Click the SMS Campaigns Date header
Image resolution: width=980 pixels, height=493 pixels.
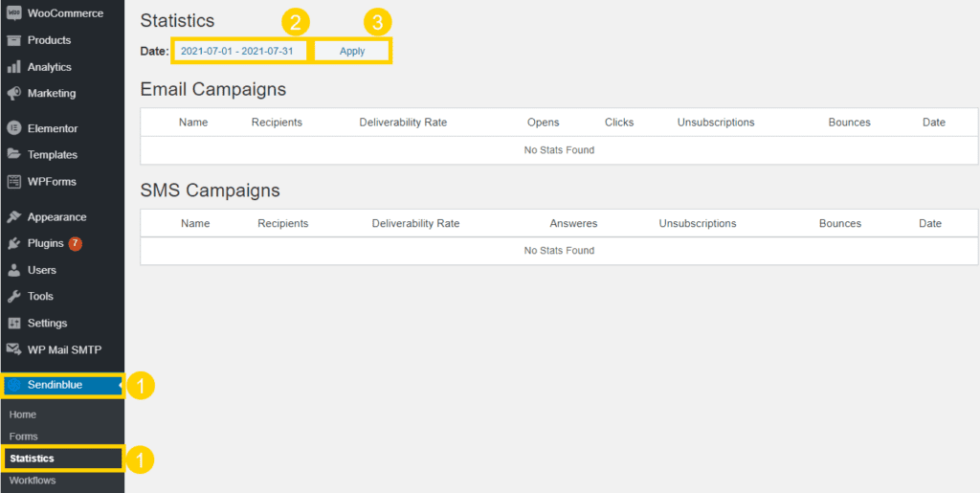point(930,223)
